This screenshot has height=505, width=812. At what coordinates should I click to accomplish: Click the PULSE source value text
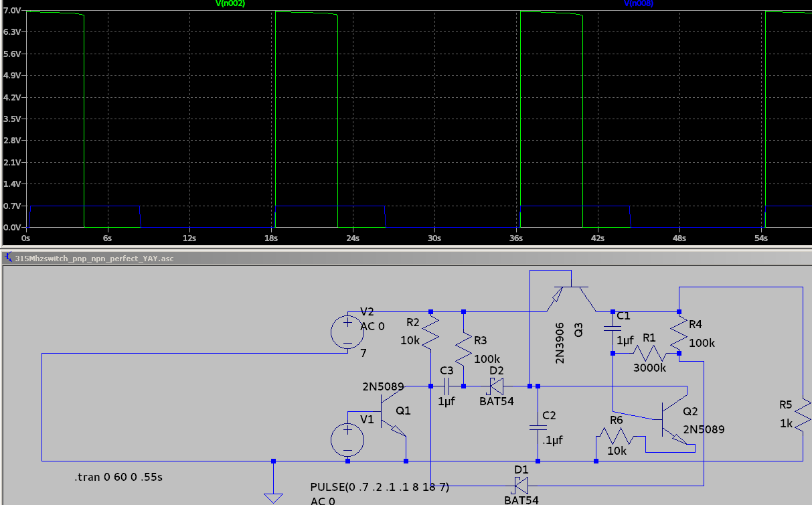click(380, 487)
